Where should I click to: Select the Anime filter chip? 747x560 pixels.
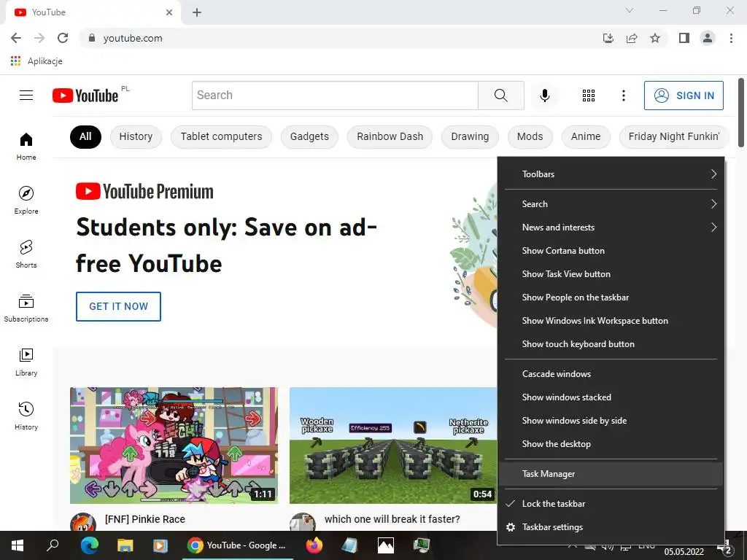(586, 136)
